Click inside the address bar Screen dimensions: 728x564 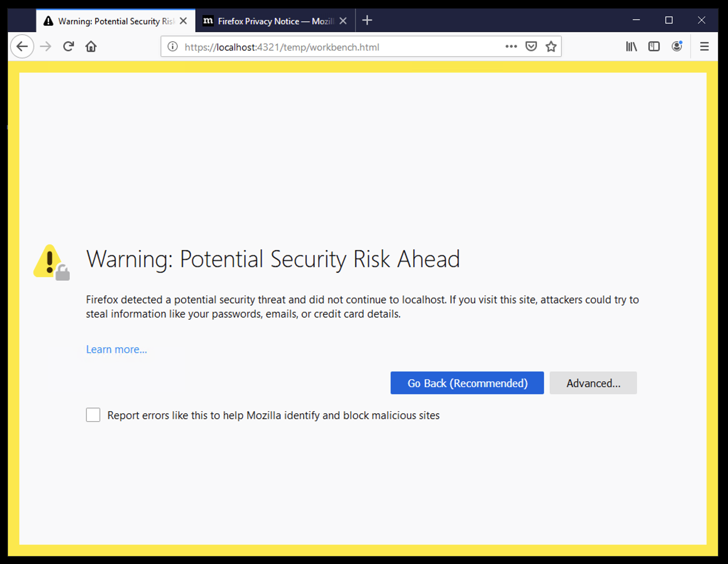[x=320, y=47]
